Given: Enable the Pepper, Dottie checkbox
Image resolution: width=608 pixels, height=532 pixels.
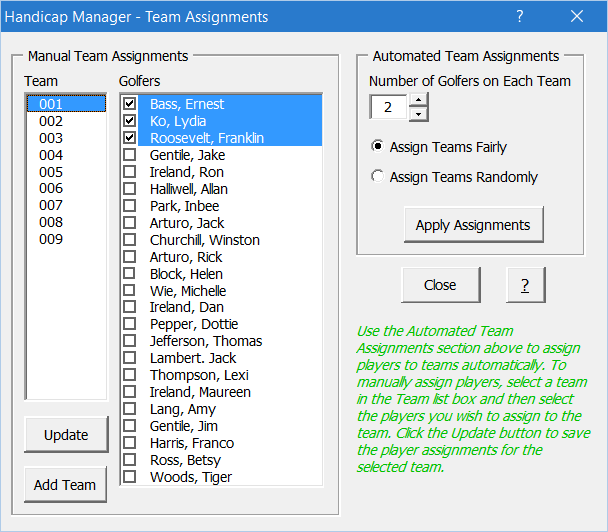Looking at the screenshot, I should point(130,324).
